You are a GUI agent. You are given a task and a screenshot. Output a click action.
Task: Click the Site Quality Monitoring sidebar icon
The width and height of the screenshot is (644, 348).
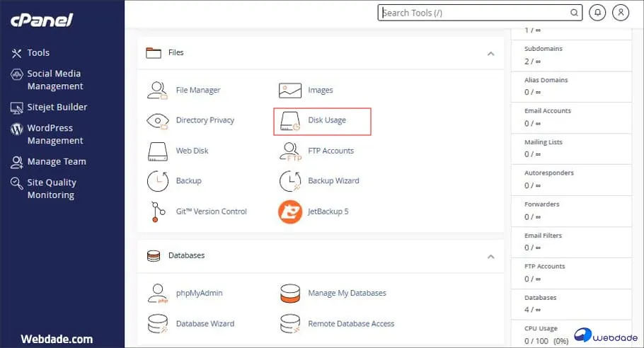pyautogui.click(x=16, y=183)
